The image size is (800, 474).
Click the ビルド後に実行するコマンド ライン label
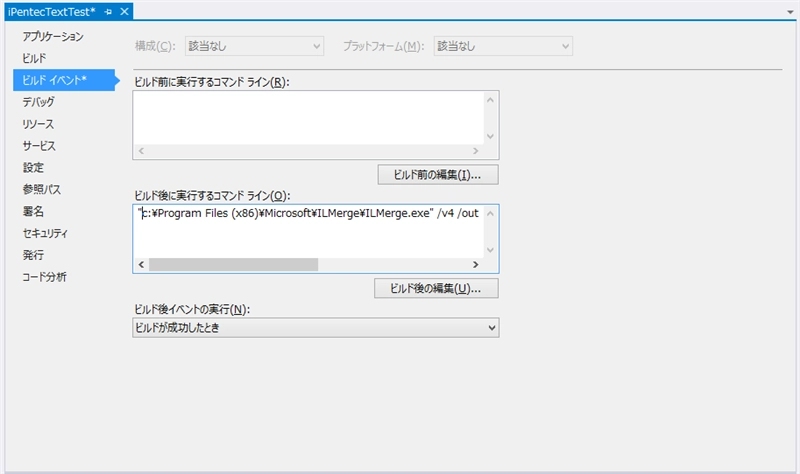click(212, 196)
